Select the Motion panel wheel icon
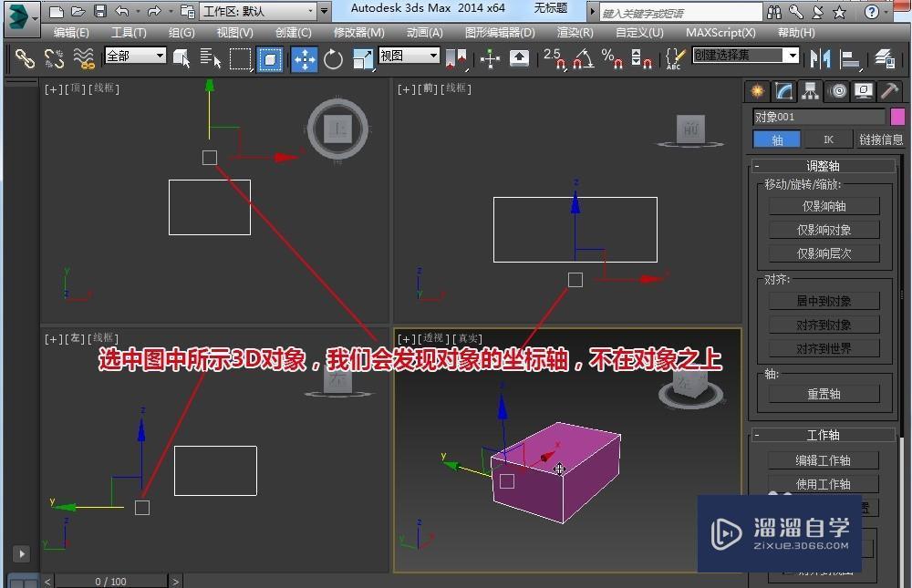 pos(836,91)
